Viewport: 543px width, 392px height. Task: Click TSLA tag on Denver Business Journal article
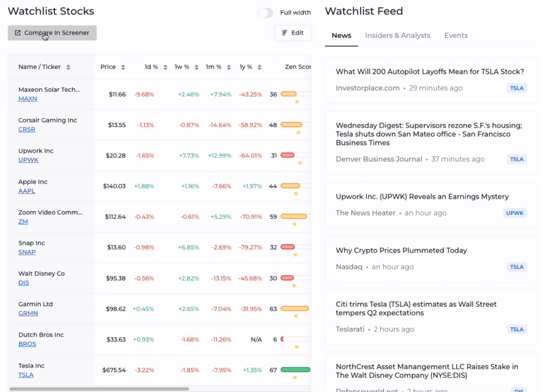click(x=517, y=159)
